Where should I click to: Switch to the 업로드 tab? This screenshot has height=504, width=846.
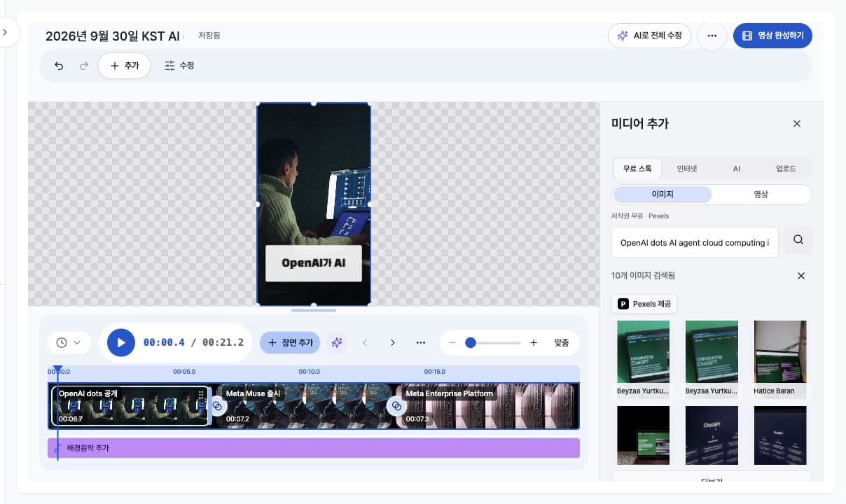[x=786, y=169]
